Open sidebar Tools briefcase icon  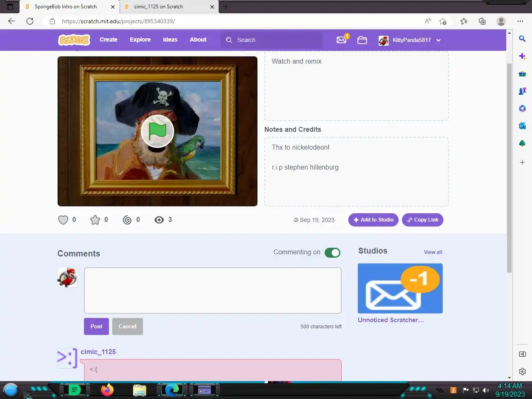[x=522, y=74]
